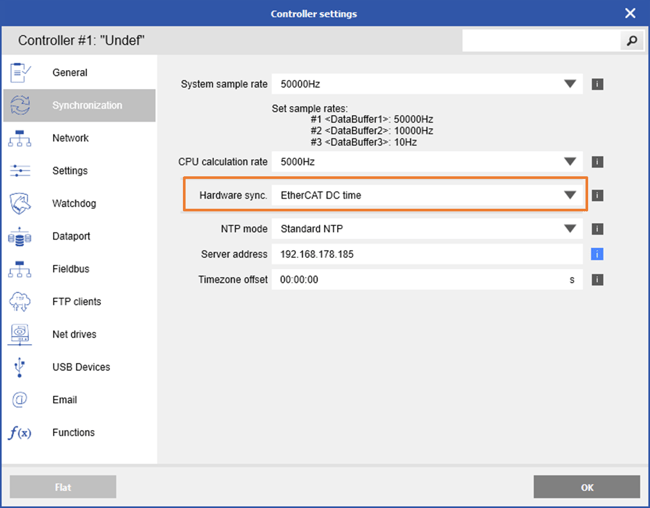Click the General settings clipboard icon
Viewport: 650px width, 508px height.
[x=20, y=73]
